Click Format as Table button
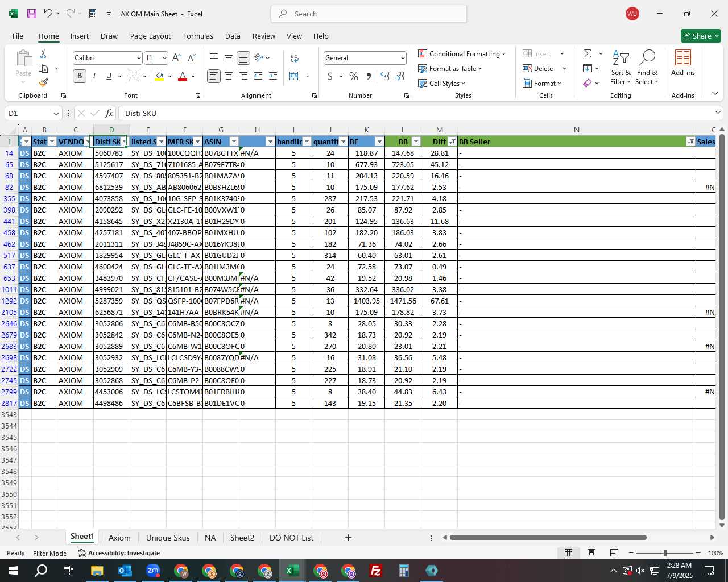 (450, 68)
